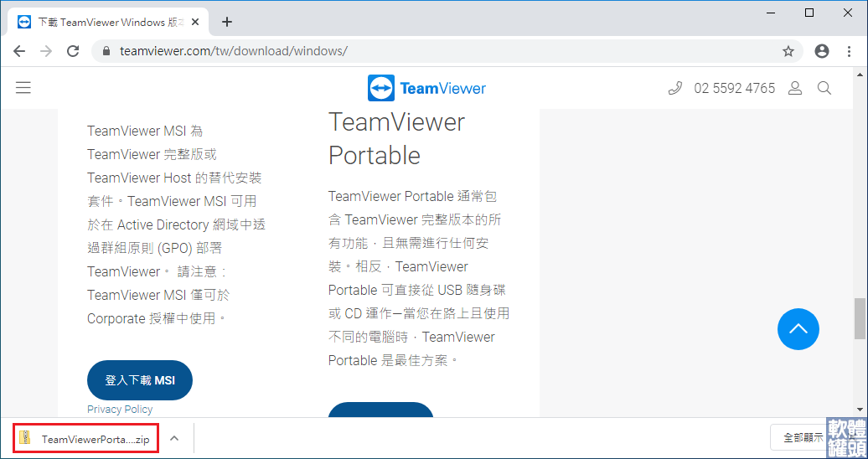868x459 pixels.
Task: Click the page vertical scrollbar thumb
Action: [x=860, y=318]
